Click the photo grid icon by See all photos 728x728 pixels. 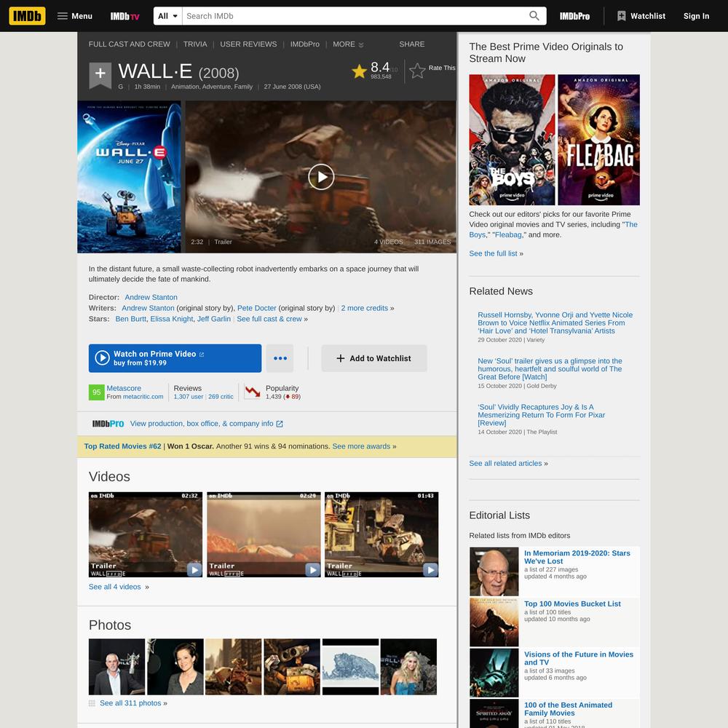(x=92, y=703)
